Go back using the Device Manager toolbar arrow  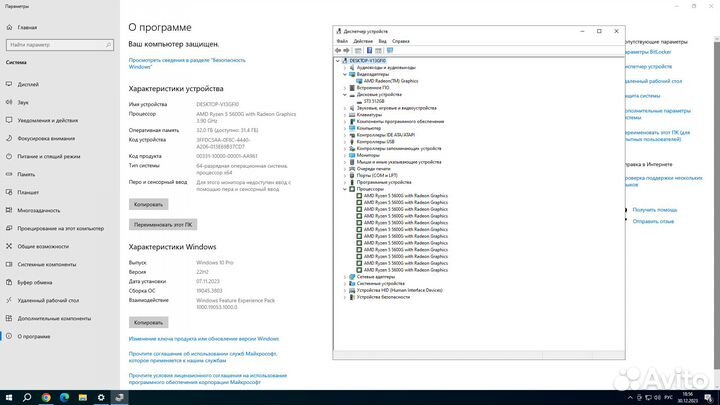pyautogui.click(x=338, y=51)
